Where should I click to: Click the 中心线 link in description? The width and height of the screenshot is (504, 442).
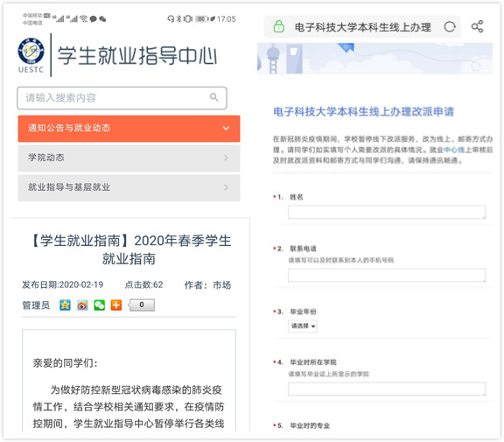(454, 150)
